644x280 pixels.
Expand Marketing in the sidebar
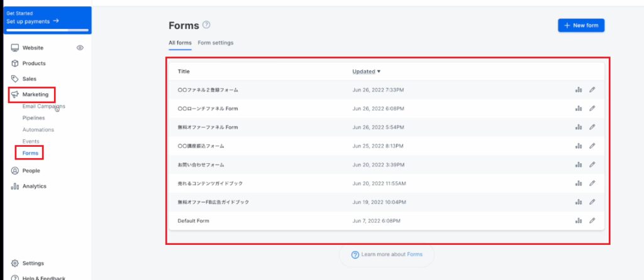tap(30, 94)
